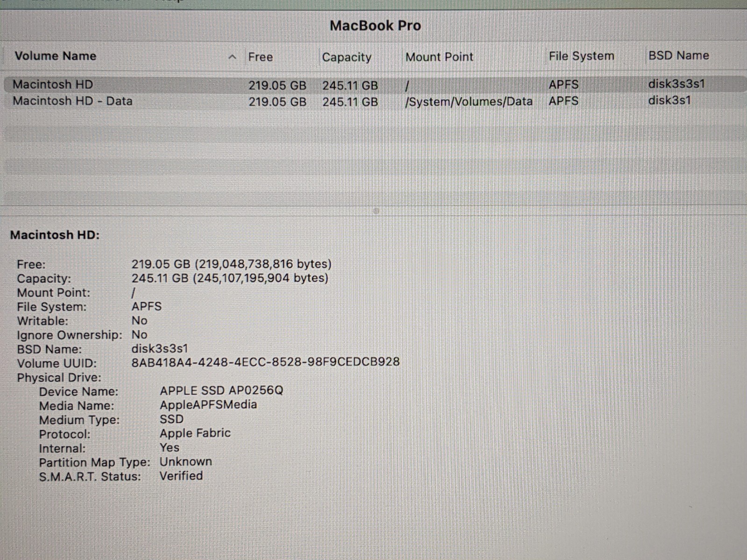Click the /System/Volumes/Data mount point cell
Image resolution: width=747 pixels, height=560 pixels.
469,101
